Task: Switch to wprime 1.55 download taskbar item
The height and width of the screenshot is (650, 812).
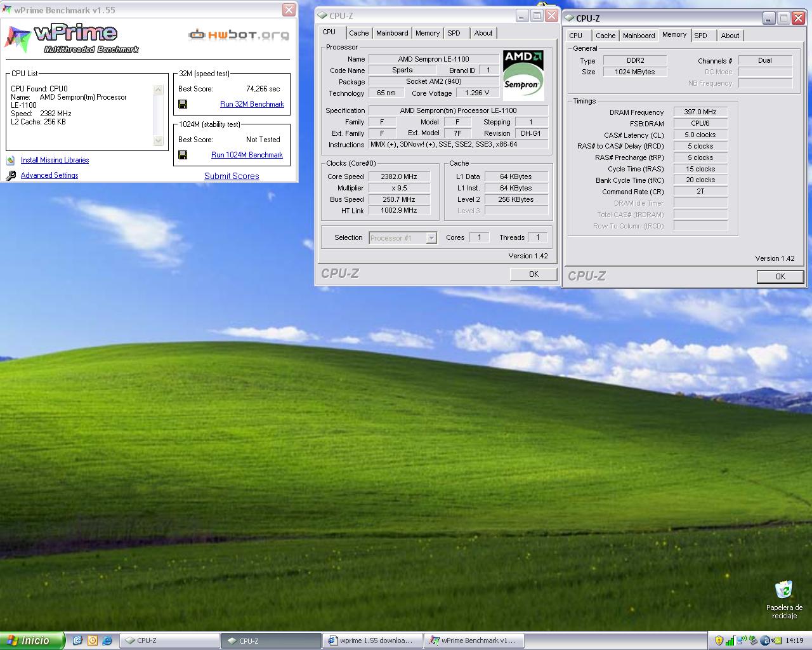Action: (x=373, y=640)
